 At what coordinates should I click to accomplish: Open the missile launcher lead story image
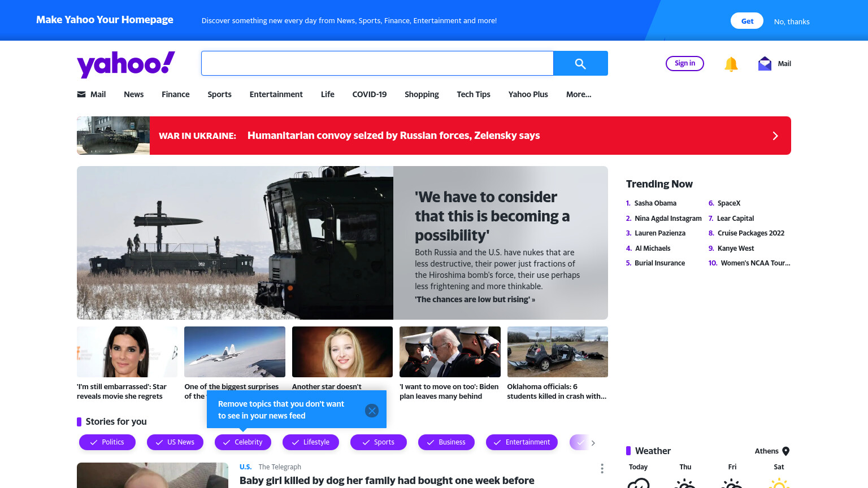[235, 243]
